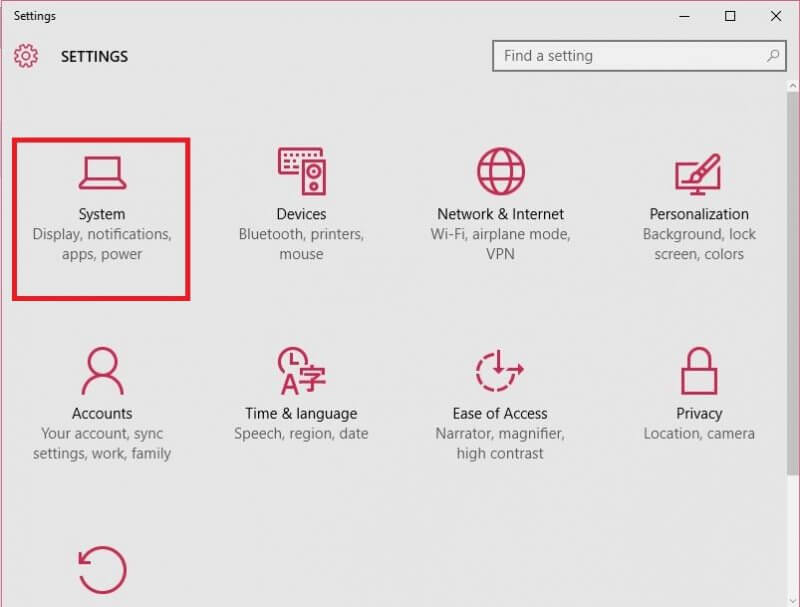800x607 pixels.
Task: Click the Privacy label
Action: click(x=699, y=413)
